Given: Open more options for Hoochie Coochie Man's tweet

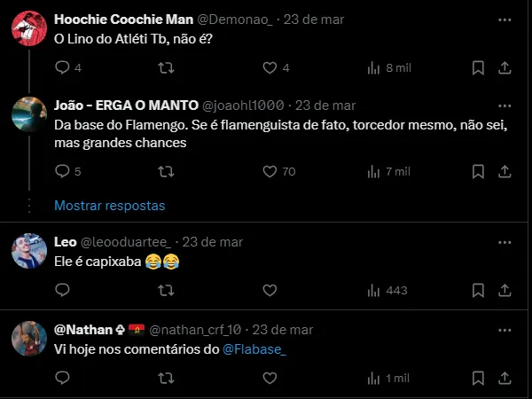Looking at the screenshot, I should (x=505, y=19).
